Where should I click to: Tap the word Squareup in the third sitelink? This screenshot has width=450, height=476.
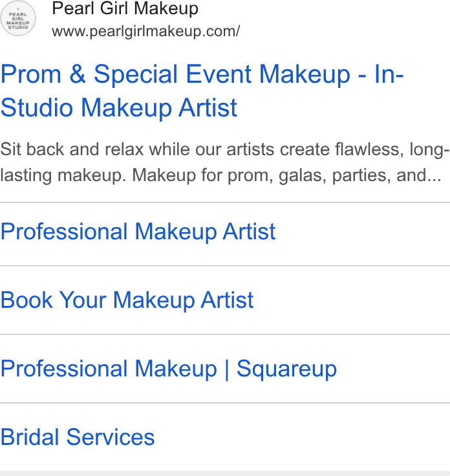[287, 369]
